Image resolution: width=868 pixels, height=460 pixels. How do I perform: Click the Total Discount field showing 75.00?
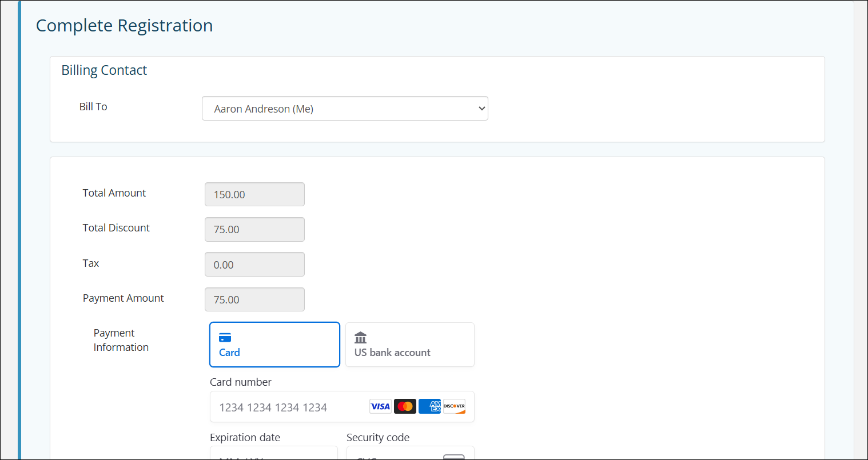point(254,229)
